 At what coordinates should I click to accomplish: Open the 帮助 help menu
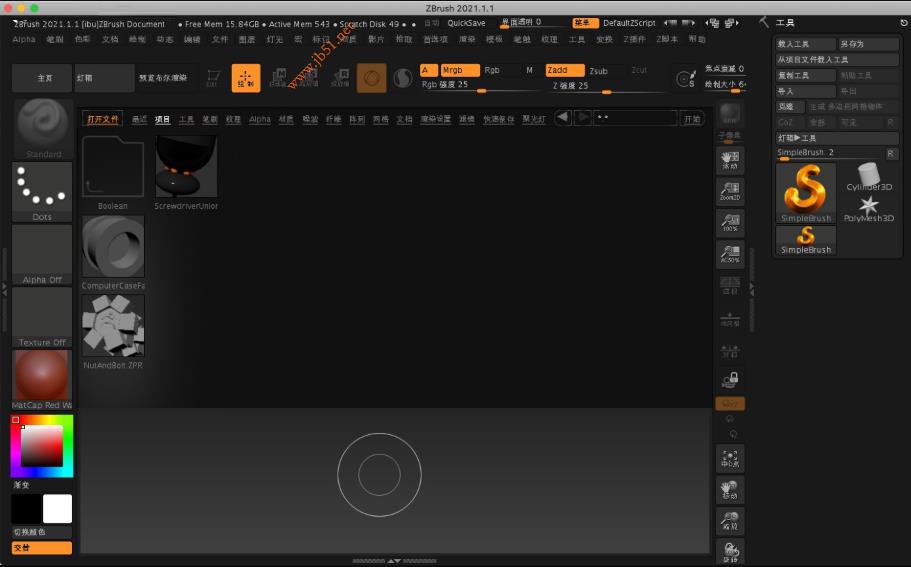[697, 39]
